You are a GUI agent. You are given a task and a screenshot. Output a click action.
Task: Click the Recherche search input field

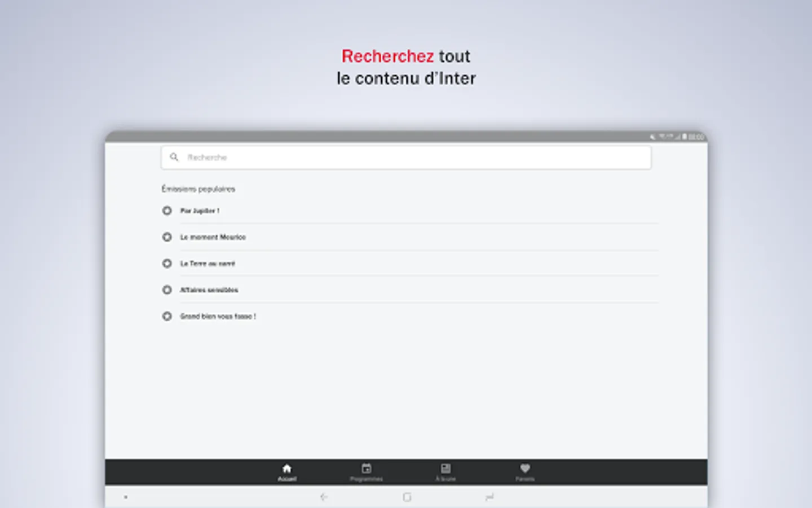point(406,157)
